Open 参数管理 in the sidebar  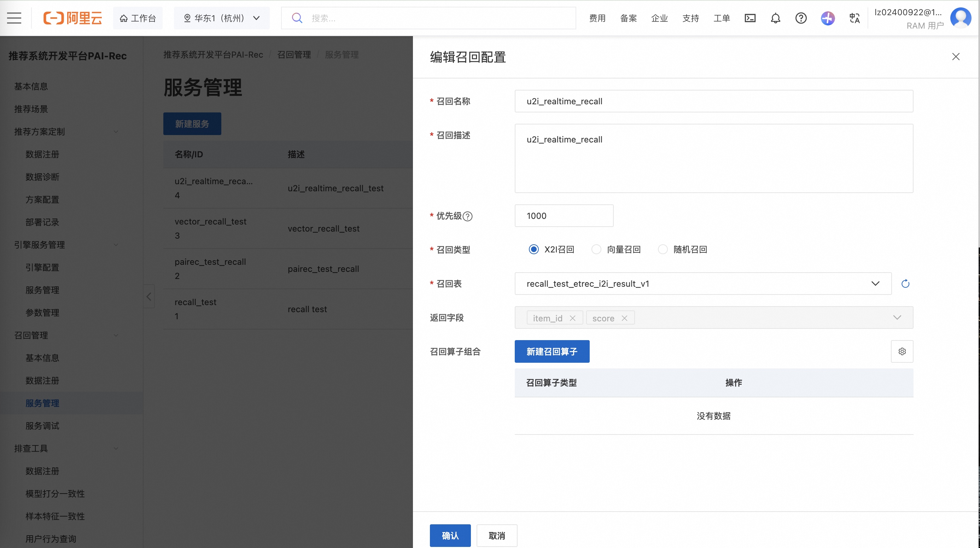42,313
